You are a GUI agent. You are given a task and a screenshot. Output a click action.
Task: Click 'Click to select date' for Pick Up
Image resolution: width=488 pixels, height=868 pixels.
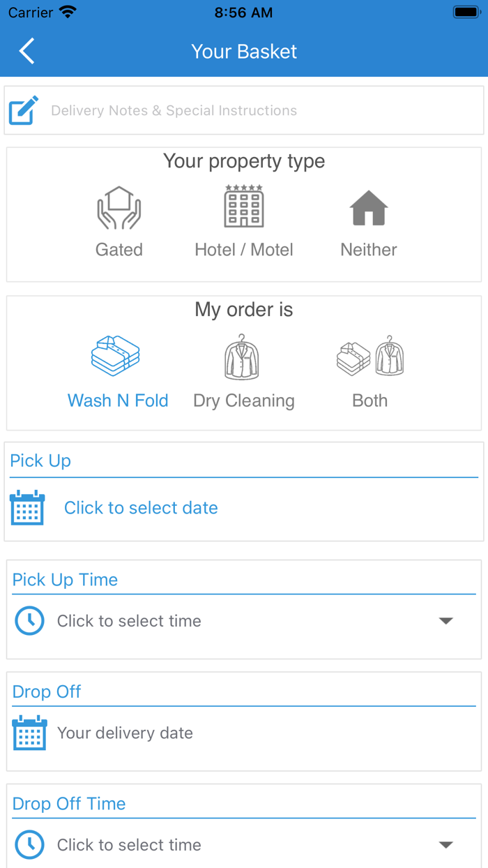tap(140, 507)
